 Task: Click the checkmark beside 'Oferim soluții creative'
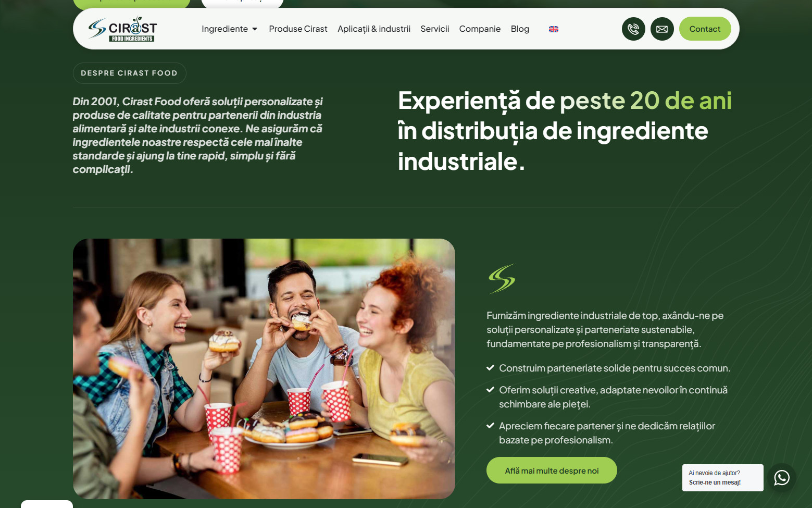point(490,390)
